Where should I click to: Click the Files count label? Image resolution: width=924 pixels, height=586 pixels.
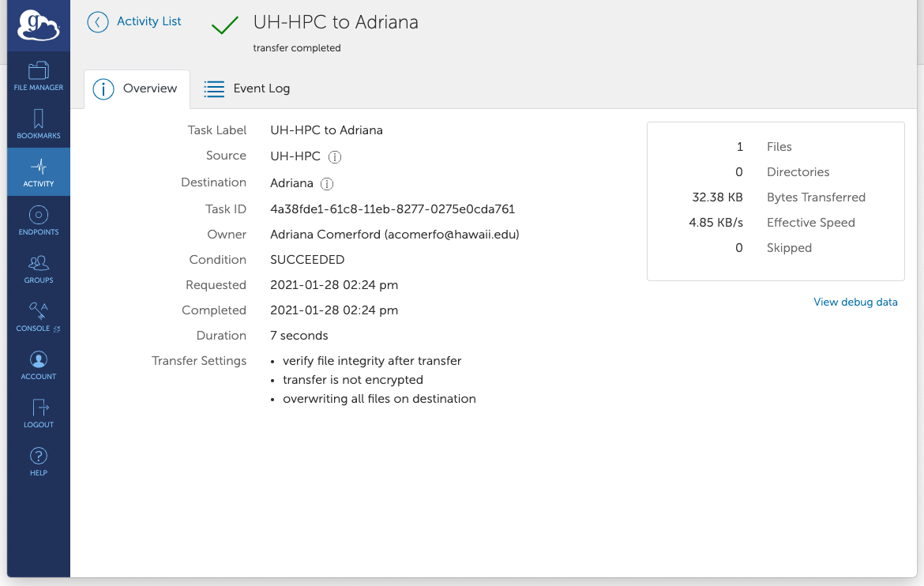pos(779,147)
